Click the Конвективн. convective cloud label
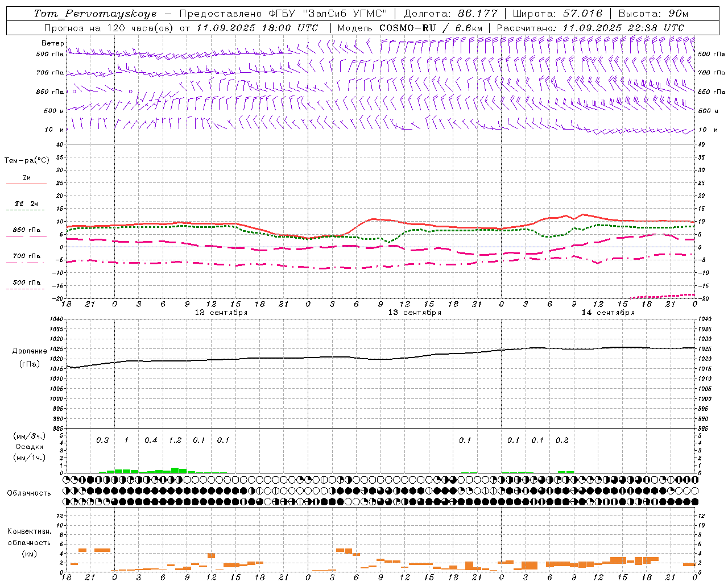728x582 pixels. coord(29,531)
